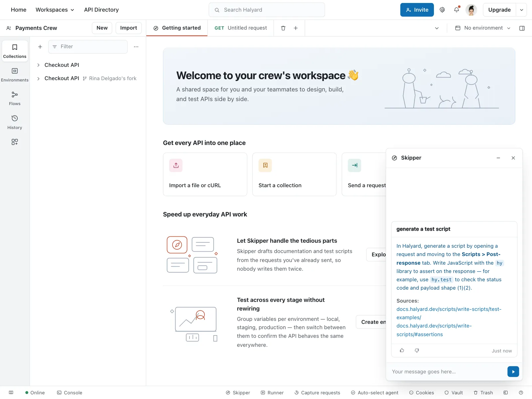Click the Explore button beside Skipper feature
This screenshot has width=532, height=399.
376,255
